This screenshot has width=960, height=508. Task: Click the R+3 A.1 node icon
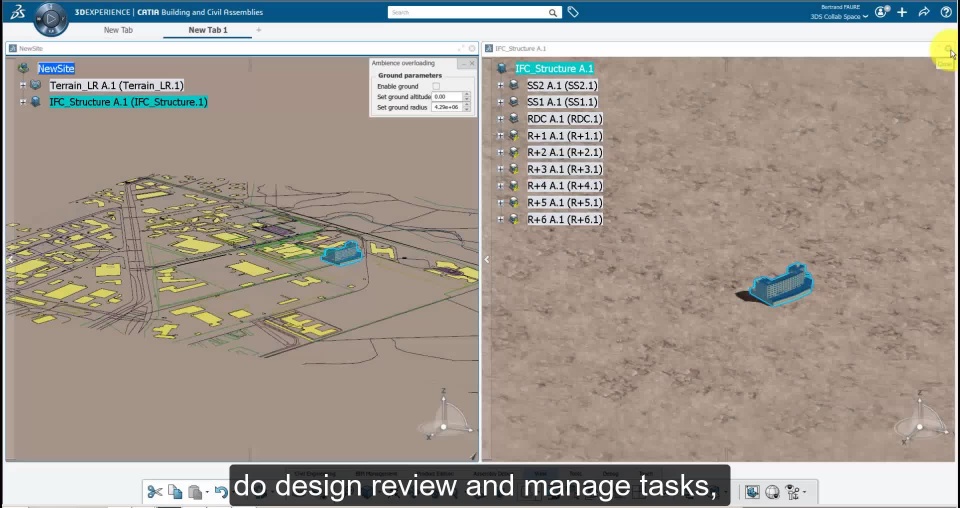coord(514,169)
